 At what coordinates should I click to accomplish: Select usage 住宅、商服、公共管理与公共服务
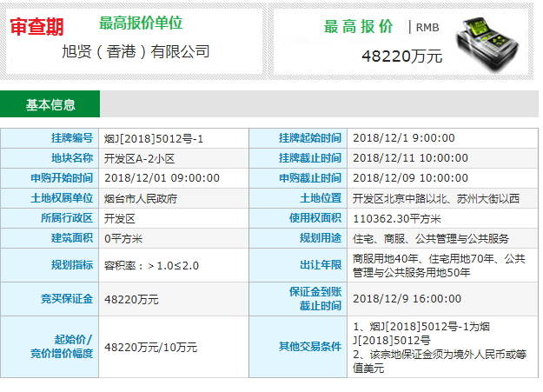431,239
